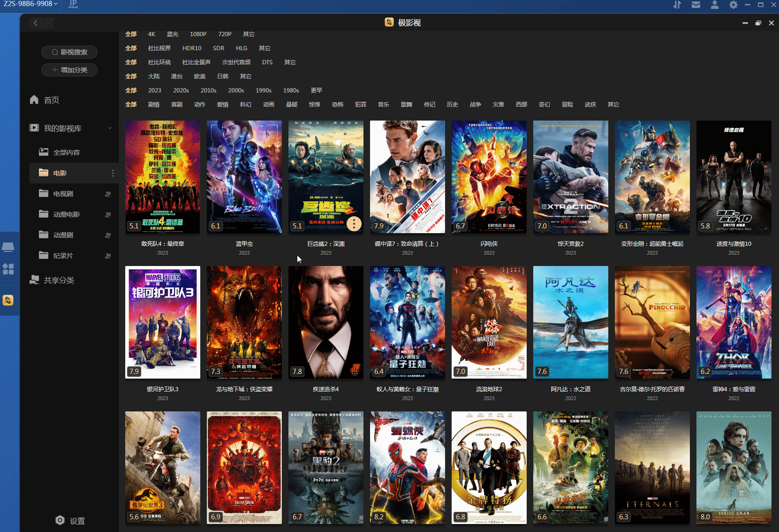Open the three-dot menu beside 电影

click(113, 173)
